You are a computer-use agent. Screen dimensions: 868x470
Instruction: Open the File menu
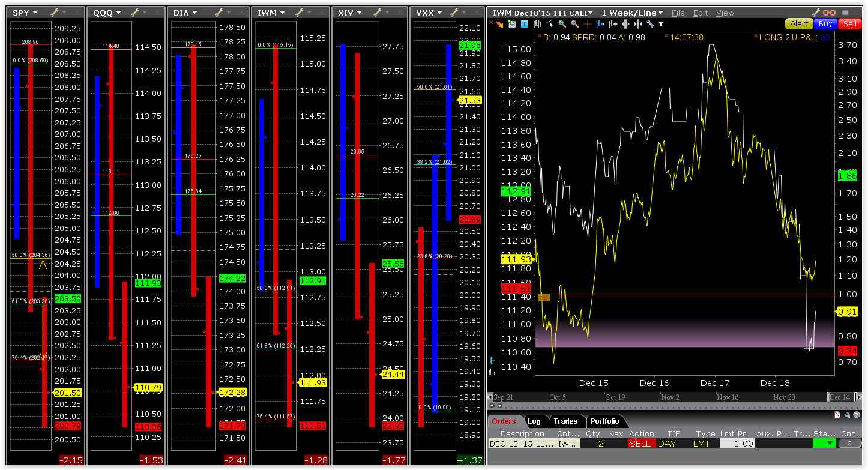[x=678, y=13]
